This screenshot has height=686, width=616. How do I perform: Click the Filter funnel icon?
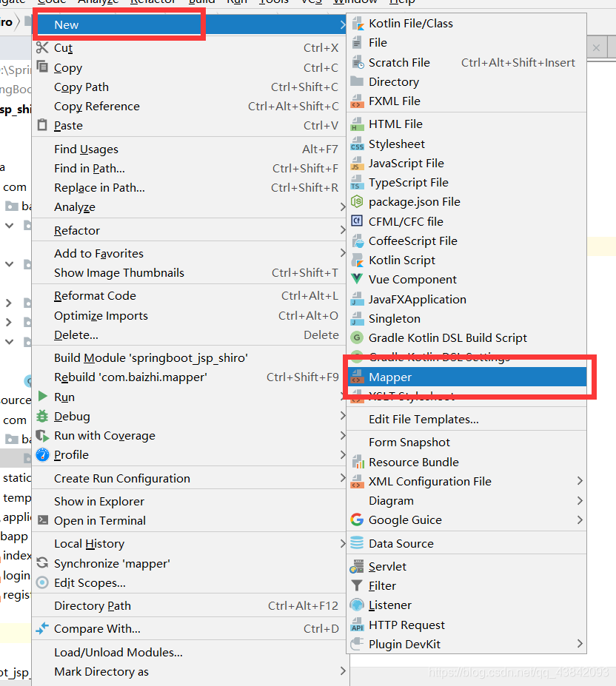(x=357, y=586)
